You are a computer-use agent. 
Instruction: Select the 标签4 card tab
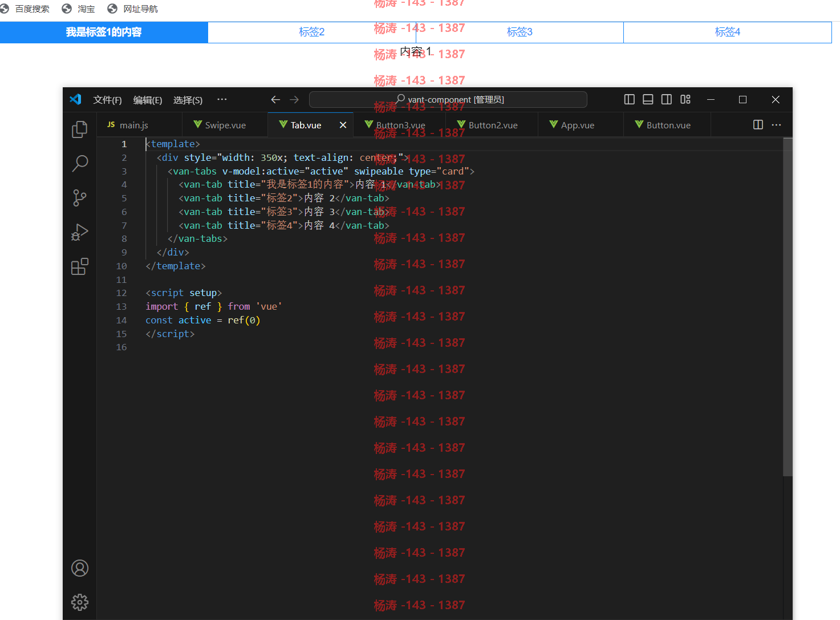coord(728,32)
